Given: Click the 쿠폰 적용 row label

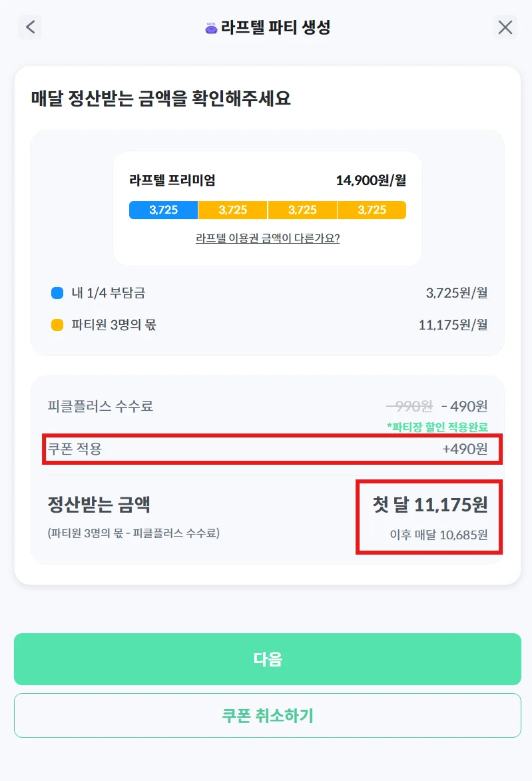Looking at the screenshot, I should (75, 449).
